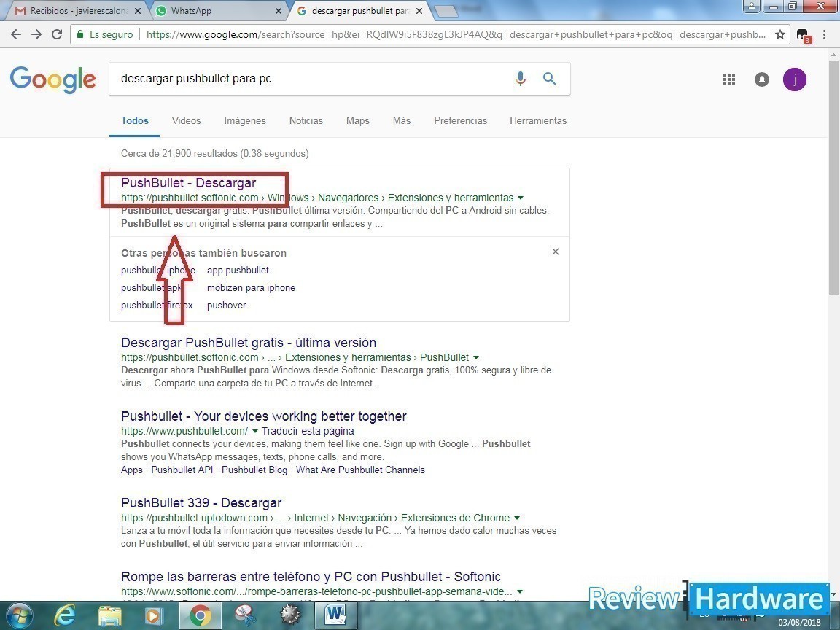Switch to Chrome in the taskbar
Image resolution: width=840 pixels, height=630 pixels.
(199, 615)
